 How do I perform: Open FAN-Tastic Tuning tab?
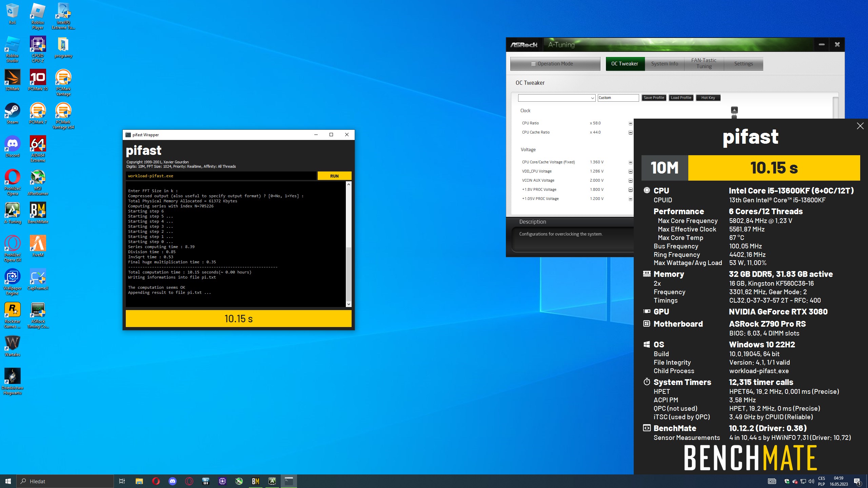pyautogui.click(x=704, y=64)
